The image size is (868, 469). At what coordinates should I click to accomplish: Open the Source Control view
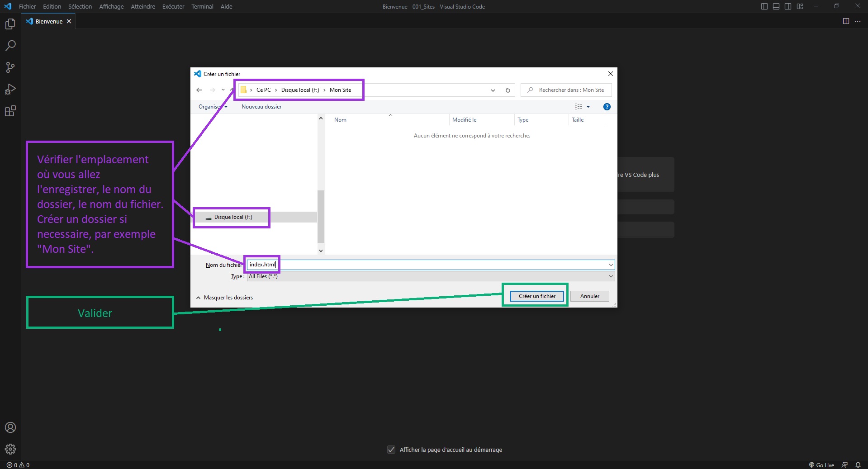10,67
